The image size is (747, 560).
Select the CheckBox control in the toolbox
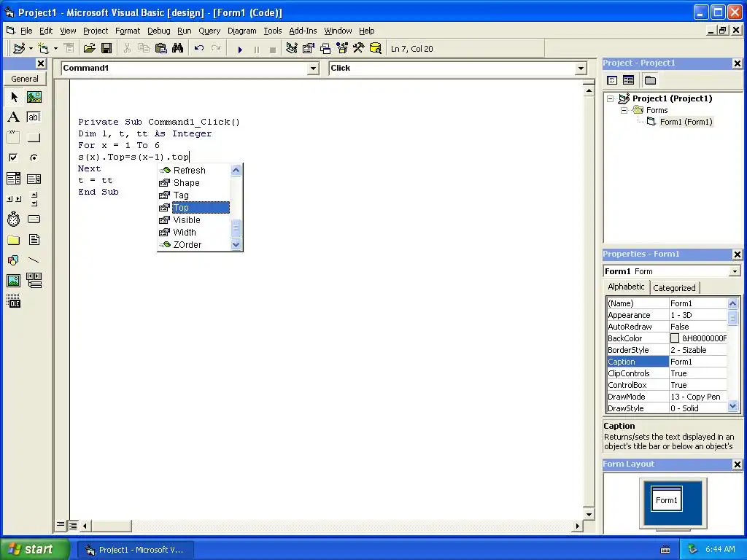point(14,157)
